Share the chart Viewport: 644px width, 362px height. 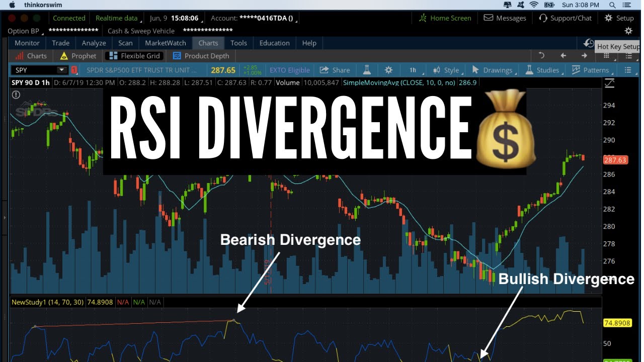click(335, 70)
